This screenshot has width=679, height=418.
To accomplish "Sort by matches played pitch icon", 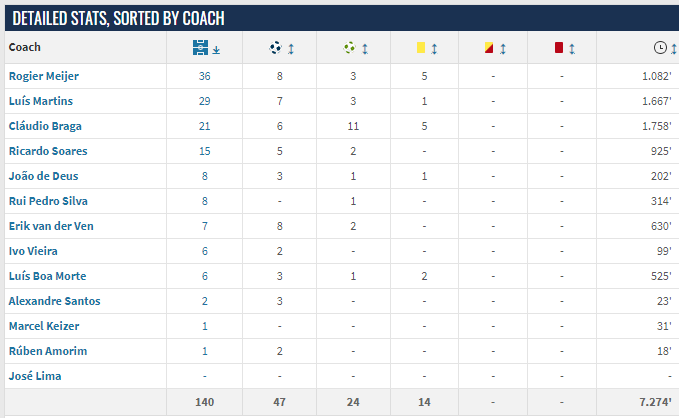I will (x=200, y=48).
